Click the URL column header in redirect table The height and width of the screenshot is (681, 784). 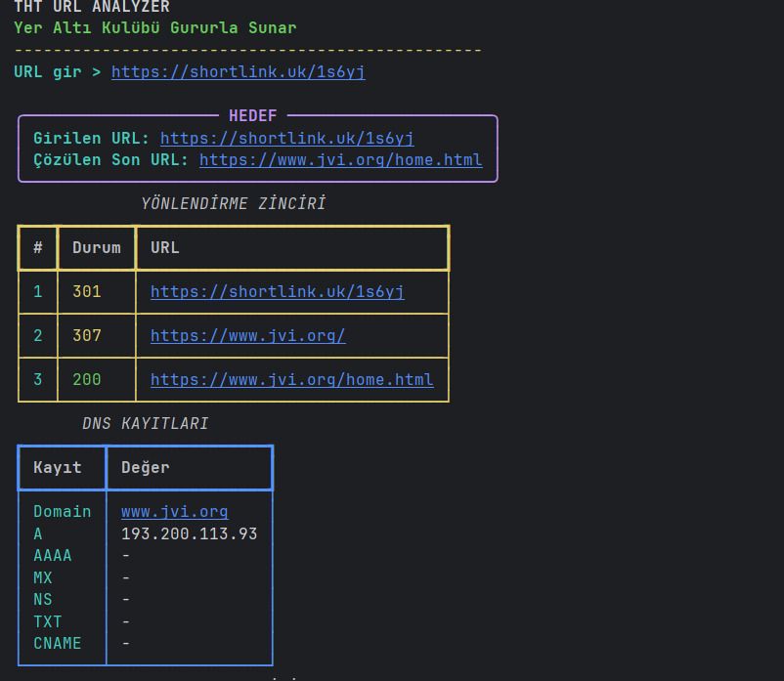[165, 248]
